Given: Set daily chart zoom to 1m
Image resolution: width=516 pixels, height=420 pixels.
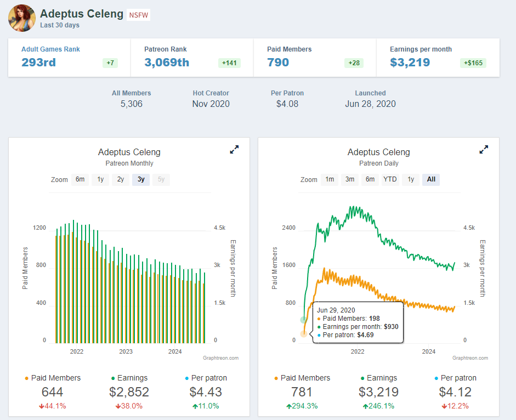Looking at the screenshot, I should tap(330, 179).
